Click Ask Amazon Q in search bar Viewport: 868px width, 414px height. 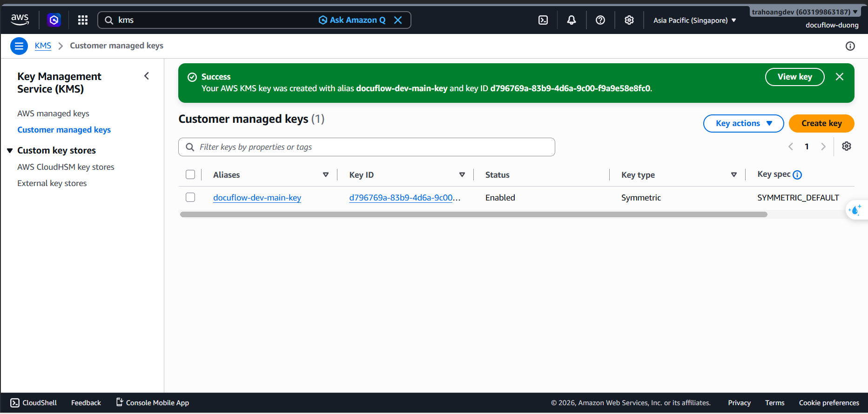(352, 20)
